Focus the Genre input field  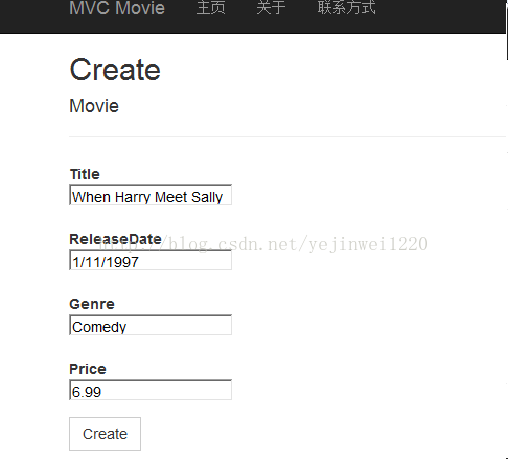pos(150,325)
